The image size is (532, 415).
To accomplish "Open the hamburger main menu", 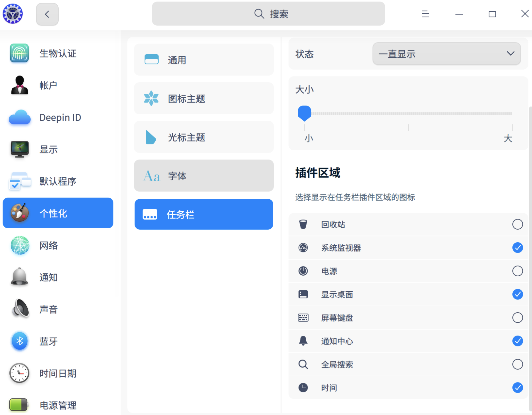I will point(425,14).
